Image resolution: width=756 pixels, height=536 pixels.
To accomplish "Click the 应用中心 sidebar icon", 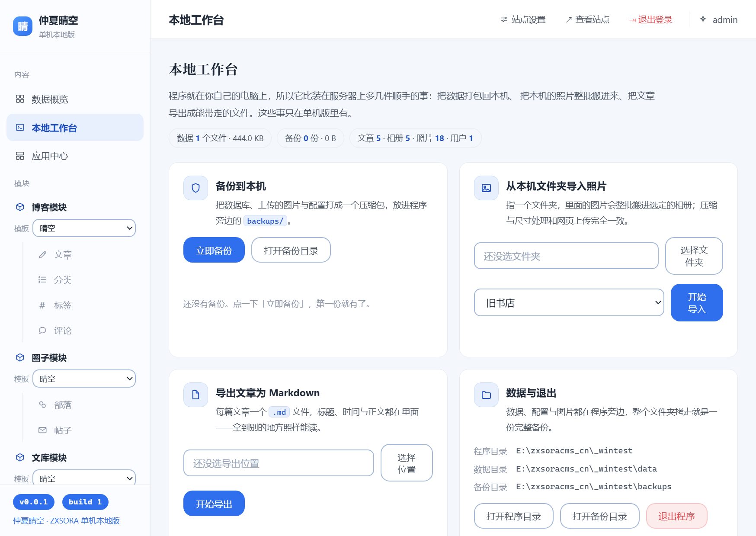I will coord(20,156).
